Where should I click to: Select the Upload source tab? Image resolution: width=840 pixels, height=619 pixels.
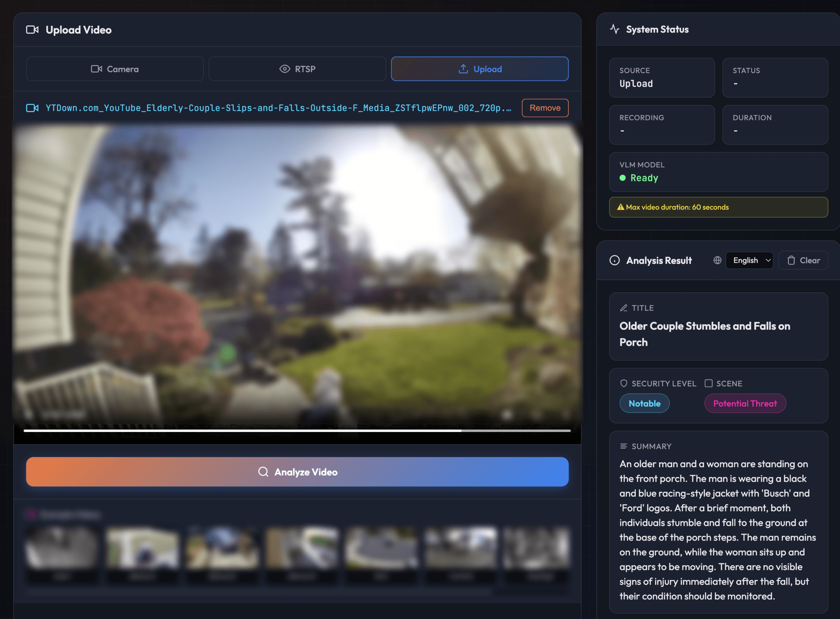[479, 69]
